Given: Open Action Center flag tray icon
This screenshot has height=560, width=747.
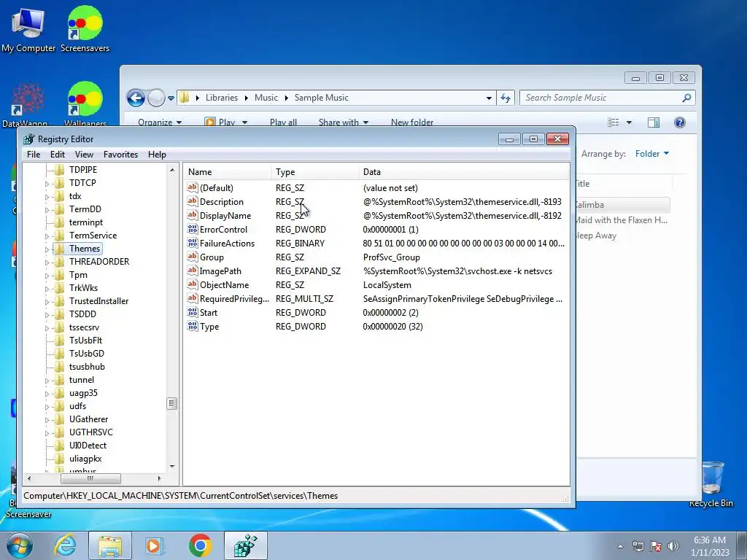Looking at the screenshot, I should point(656,546).
